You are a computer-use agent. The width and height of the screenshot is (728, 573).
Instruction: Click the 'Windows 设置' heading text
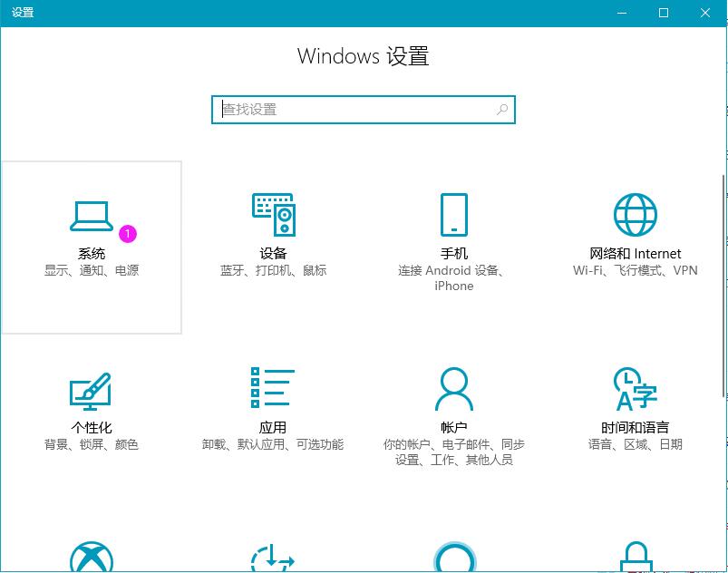(x=363, y=56)
